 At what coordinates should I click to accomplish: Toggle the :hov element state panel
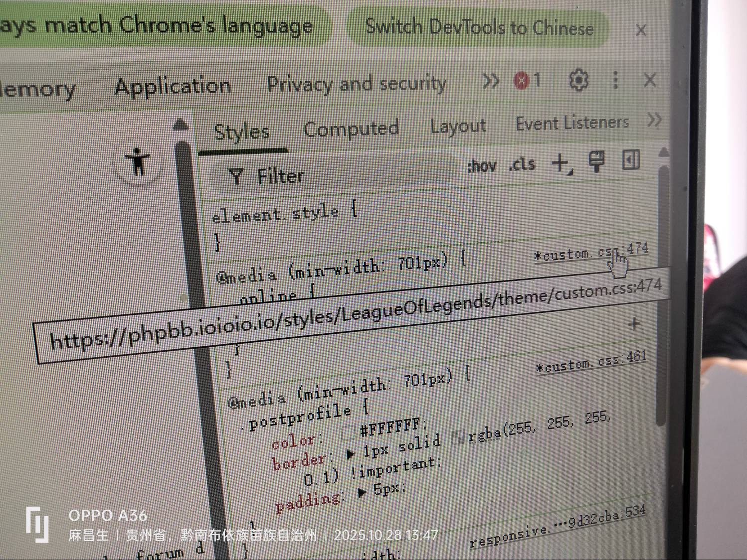pos(481,166)
